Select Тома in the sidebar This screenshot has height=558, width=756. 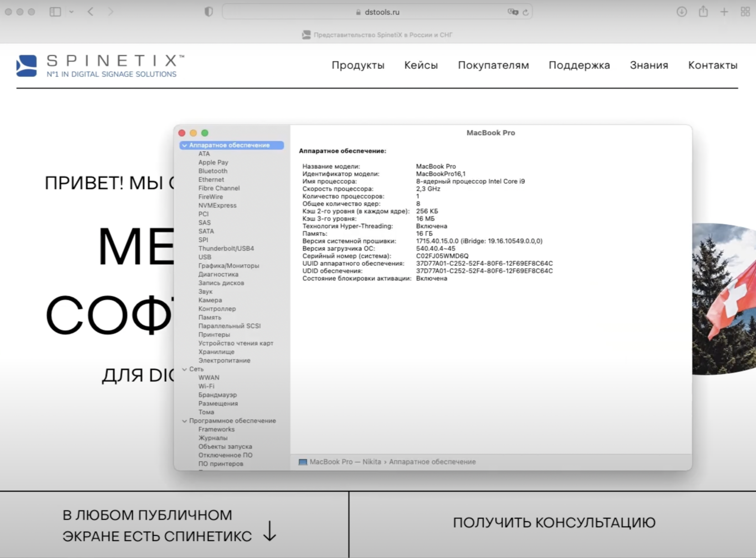[206, 412]
